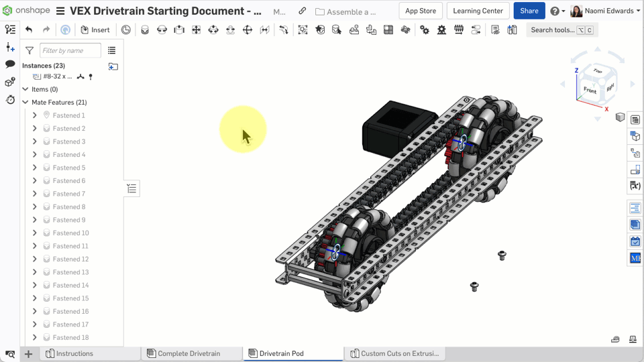Viewport: 644px width, 362px height.
Task: Collapse the Items (0) section
Action: pos(25,89)
